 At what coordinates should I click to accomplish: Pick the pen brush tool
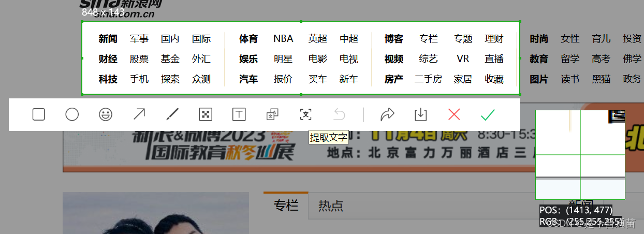click(172, 114)
